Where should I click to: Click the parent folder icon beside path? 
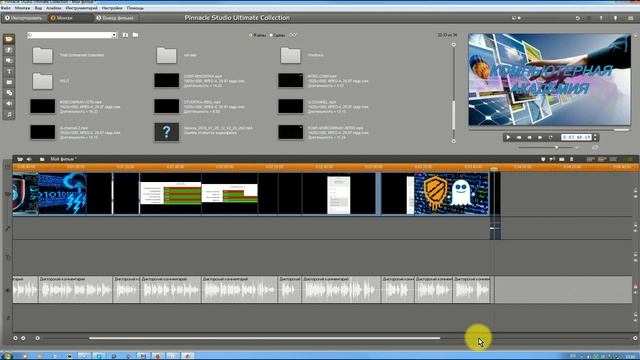(125, 35)
